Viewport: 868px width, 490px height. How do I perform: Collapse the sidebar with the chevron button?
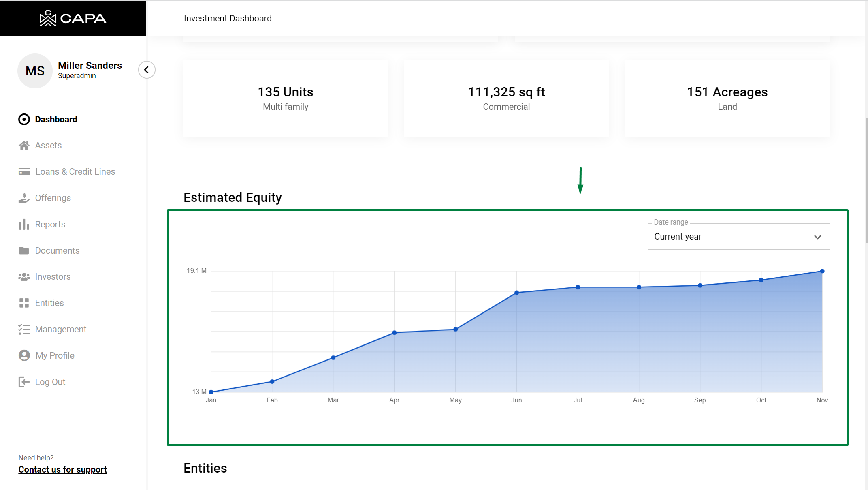point(147,70)
